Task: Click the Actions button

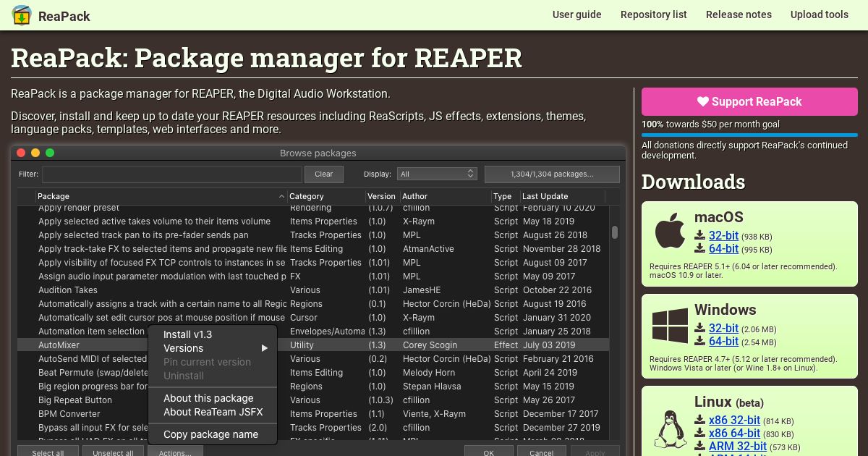Action: (175, 452)
